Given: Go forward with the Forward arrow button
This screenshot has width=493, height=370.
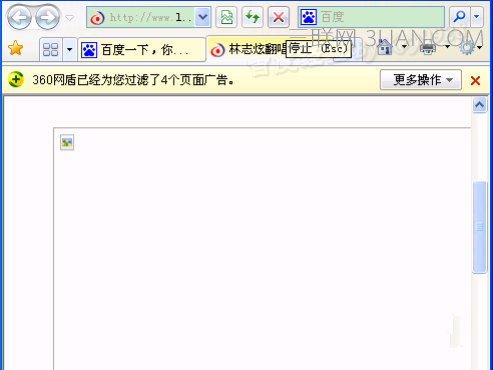Looking at the screenshot, I should [x=48, y=17].
